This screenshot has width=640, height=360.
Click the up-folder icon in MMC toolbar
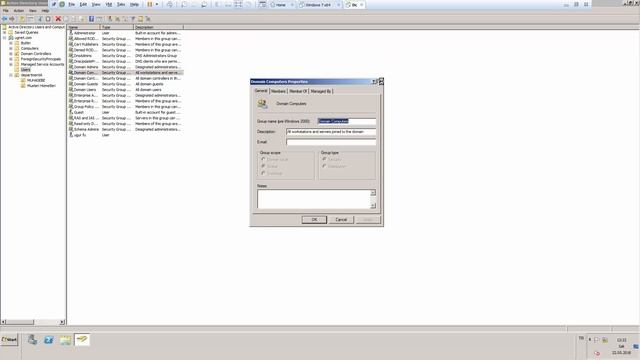coord(22,19)
